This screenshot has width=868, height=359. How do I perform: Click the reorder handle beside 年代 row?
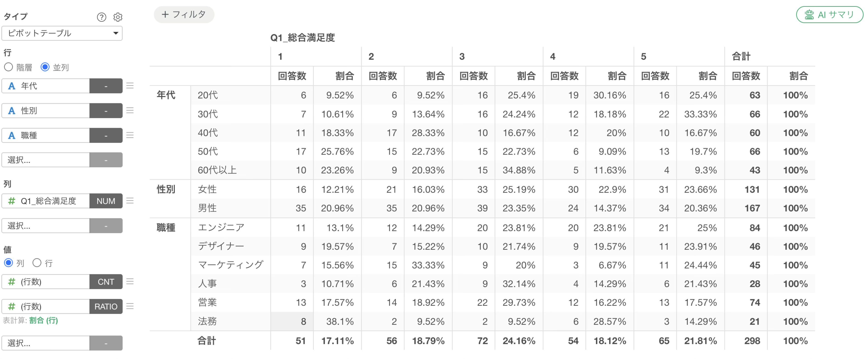click(130, 86)
